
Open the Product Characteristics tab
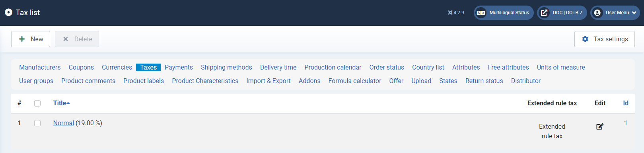pos(205,81)
